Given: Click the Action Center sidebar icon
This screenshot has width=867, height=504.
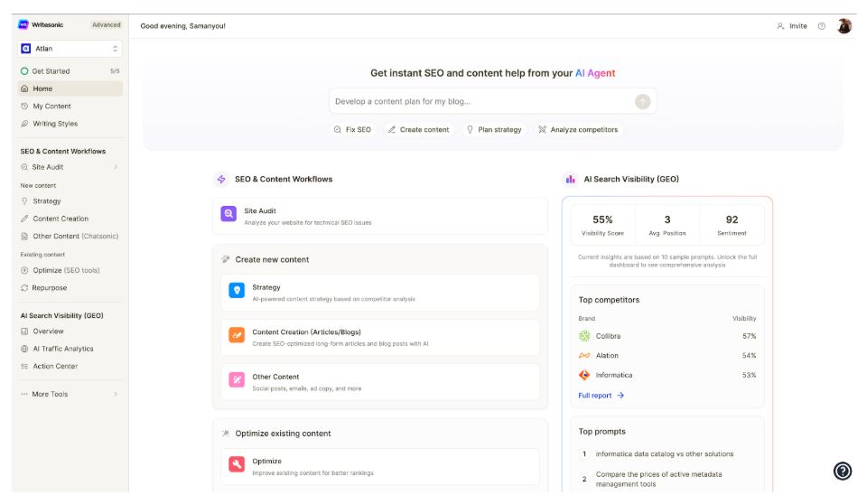Looking at the screenshot, I should tap(24, 366).
